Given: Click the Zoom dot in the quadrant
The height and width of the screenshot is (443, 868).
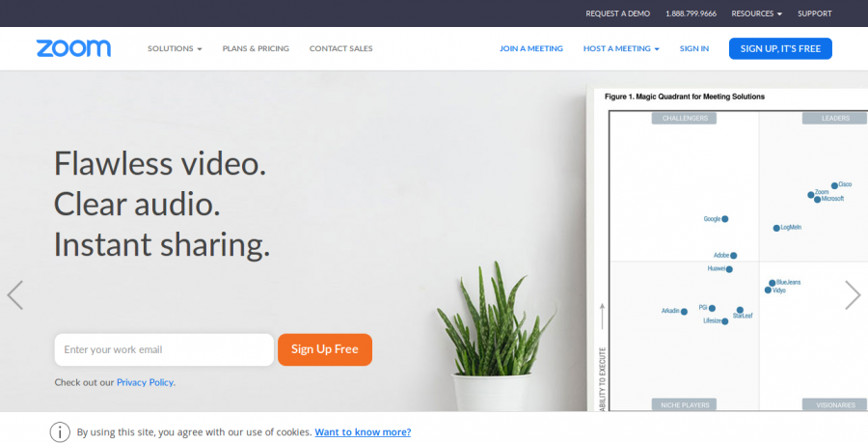Looking at the screenshot, I should 810,195.
